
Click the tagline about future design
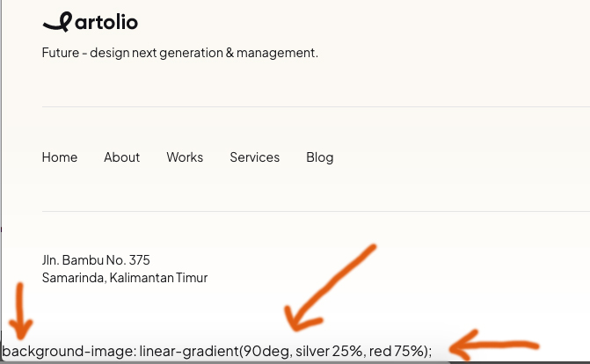click(179, 53)
